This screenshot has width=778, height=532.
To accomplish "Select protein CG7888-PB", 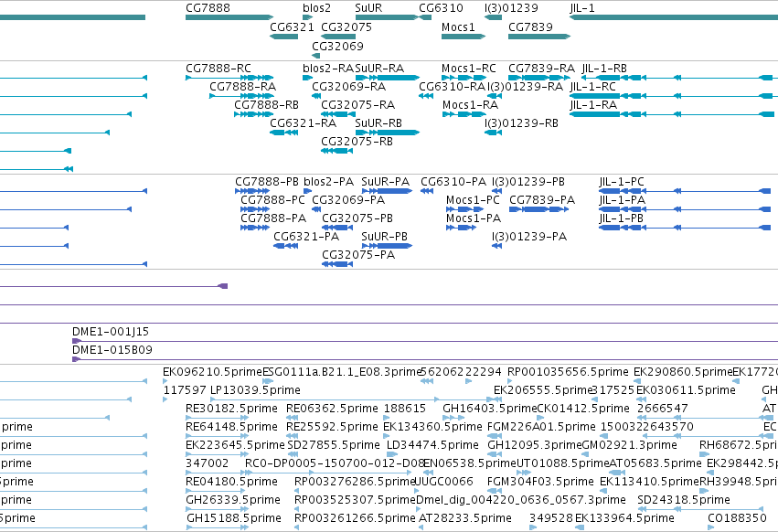I will point(267,182).
